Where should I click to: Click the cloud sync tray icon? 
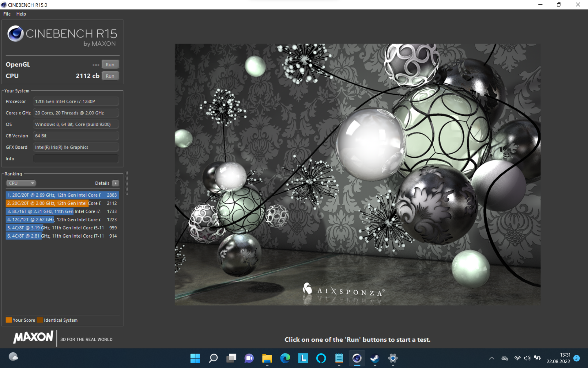coord(505,358)
